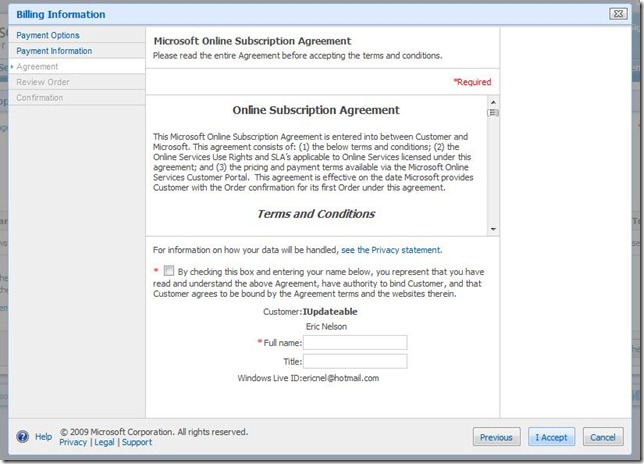Click the blue Help question mark icon

click(x=23, y=436)
